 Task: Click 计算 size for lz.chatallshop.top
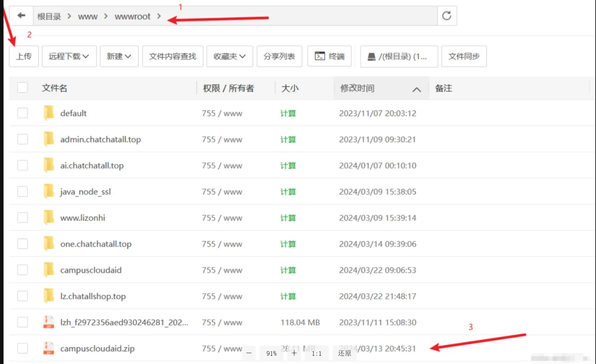(288, 296)
